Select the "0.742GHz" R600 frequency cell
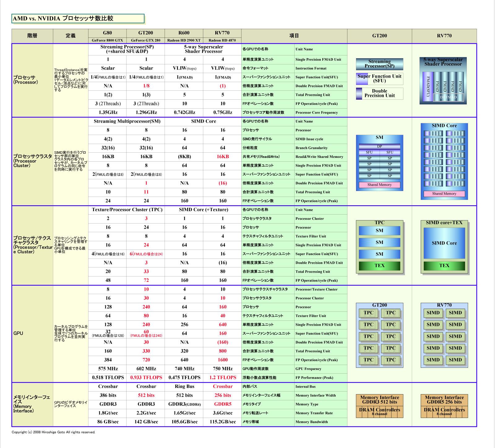The width and height of the screenshot is (495, 448). 184,112
